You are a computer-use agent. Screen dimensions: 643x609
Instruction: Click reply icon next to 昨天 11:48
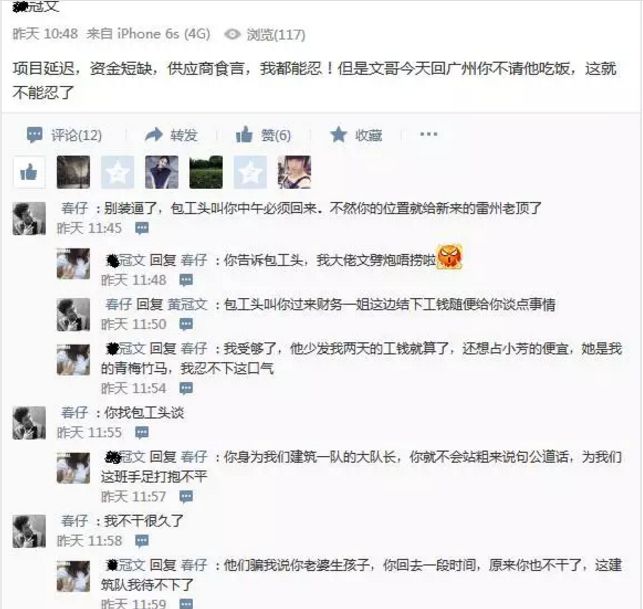click(186, 280)
